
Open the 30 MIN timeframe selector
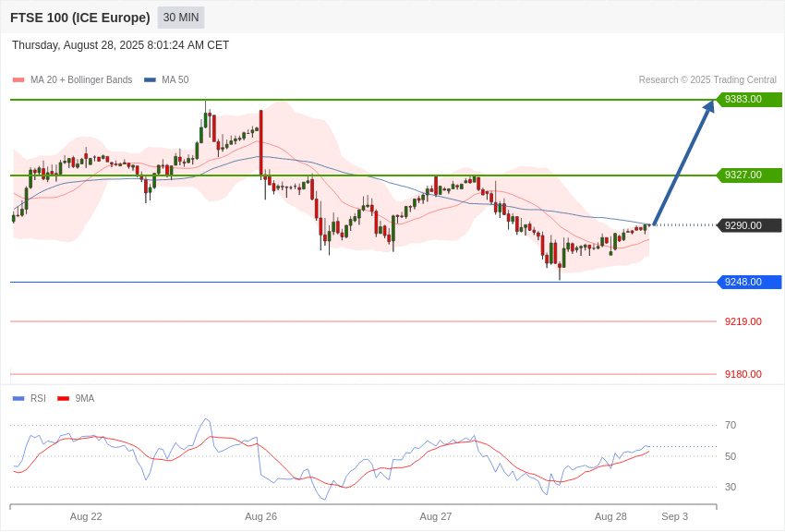180,18
